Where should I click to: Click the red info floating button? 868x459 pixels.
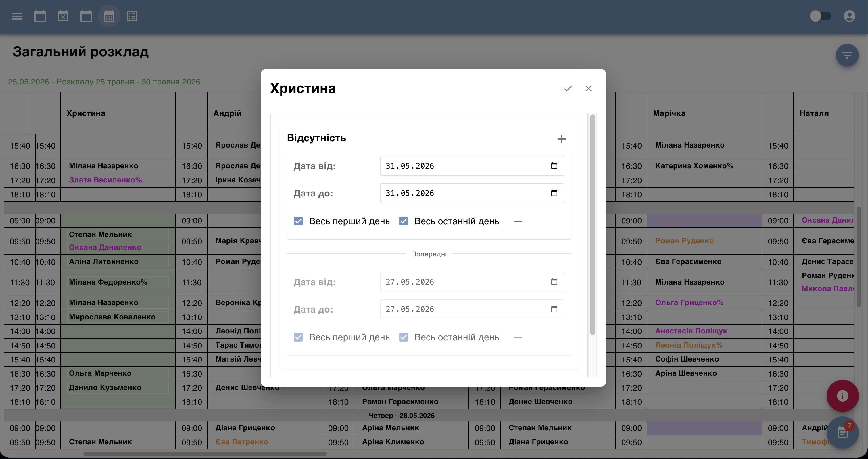pyautogui.click(x=842, y=396)
